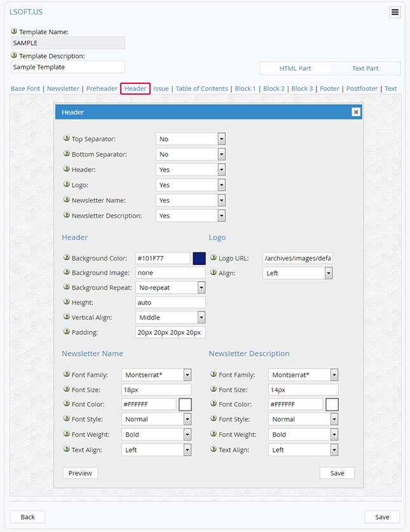Open the Issue section link
Screen dimensions: 410x532
point(161,88)
